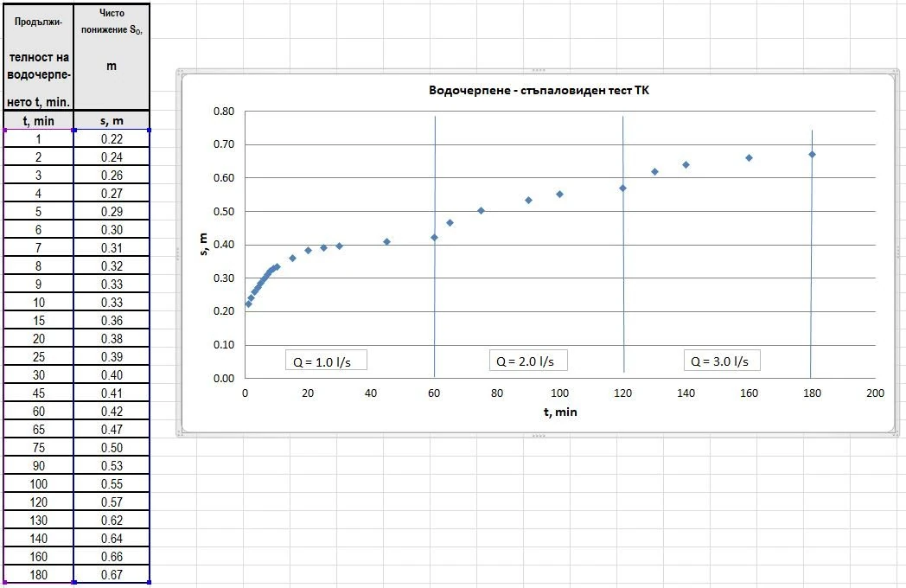Select the time cell with value 130

39,521
